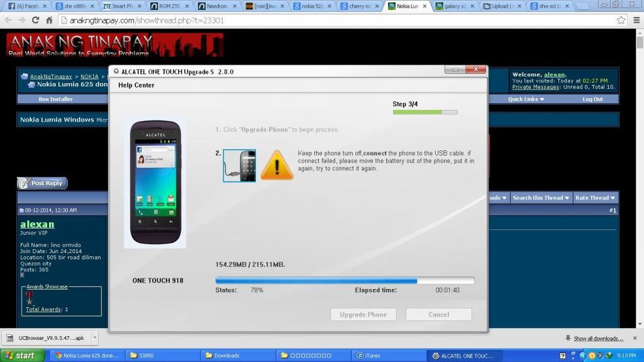Image resolution: width=644 pixels, height=362 pixels.
Task: Reload the page with refresh icon
Action: click(36, 20)
